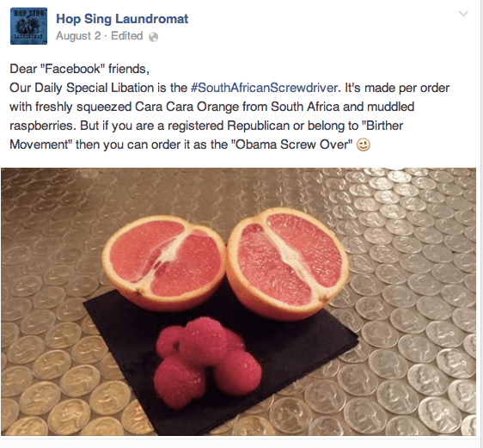
Task: Open Hop Sing Laundromat profile picture
Action: pyautogui.click(x=28, y=26)
